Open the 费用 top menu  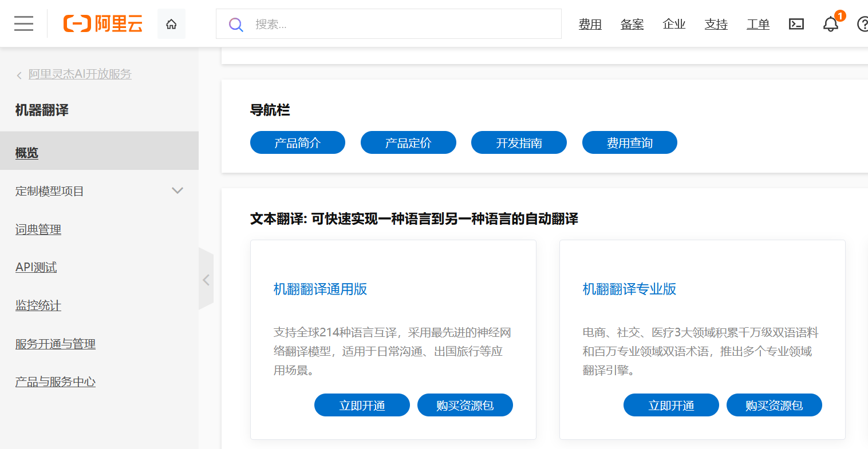coord(590,24)
